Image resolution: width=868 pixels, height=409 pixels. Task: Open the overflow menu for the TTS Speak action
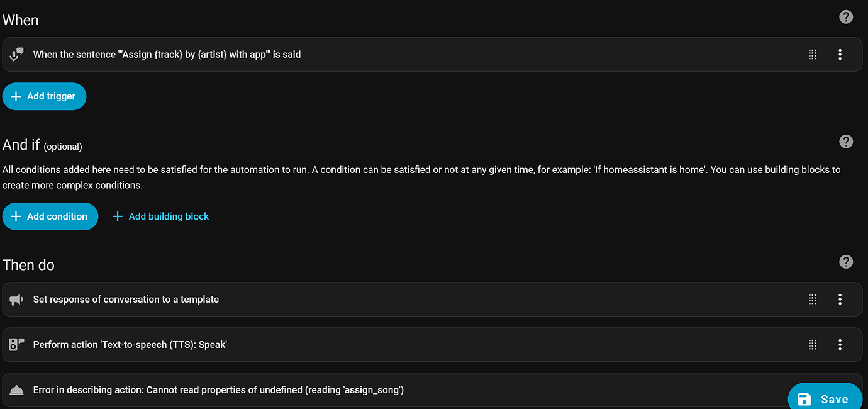(x=840, y=344)
